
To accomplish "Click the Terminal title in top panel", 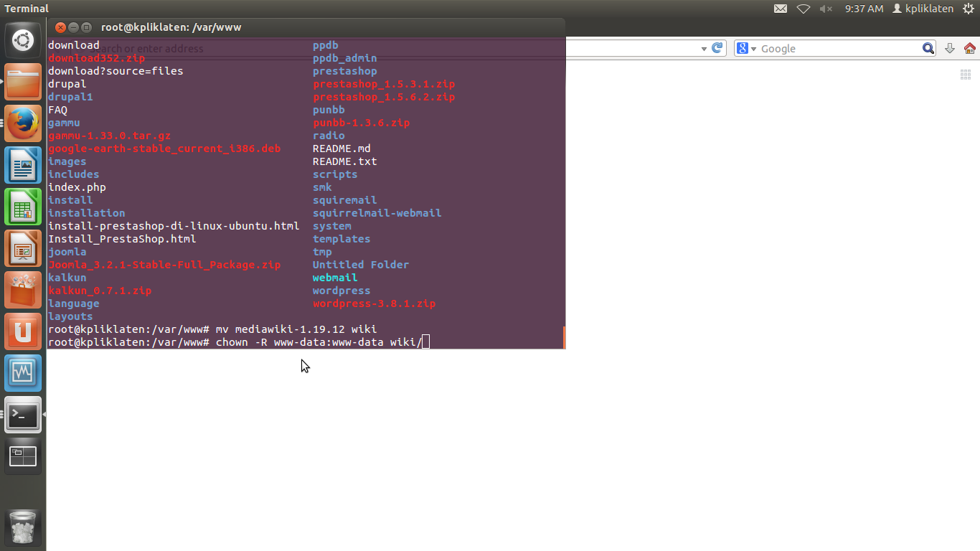I will pyautogui.click(x=27, y=9).
